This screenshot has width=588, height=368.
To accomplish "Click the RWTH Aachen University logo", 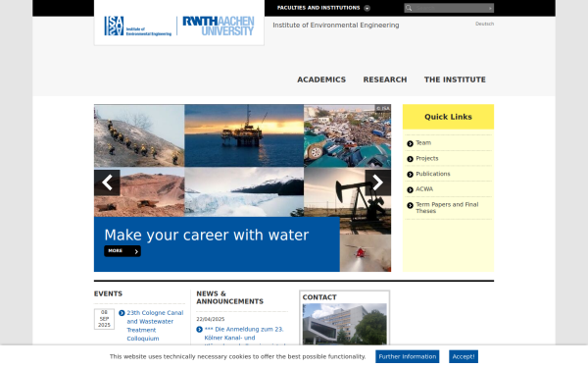I will (219, 26).
